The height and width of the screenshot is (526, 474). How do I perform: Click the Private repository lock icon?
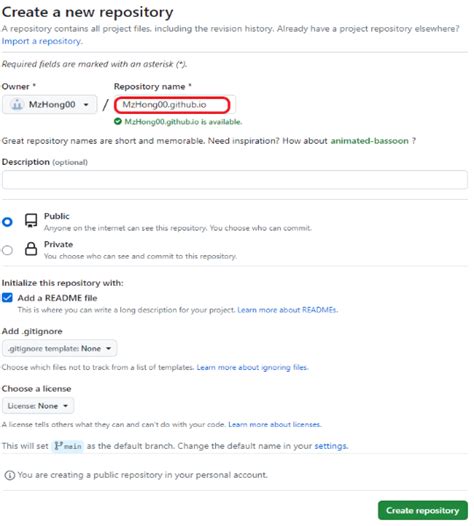tap(31, 249)
